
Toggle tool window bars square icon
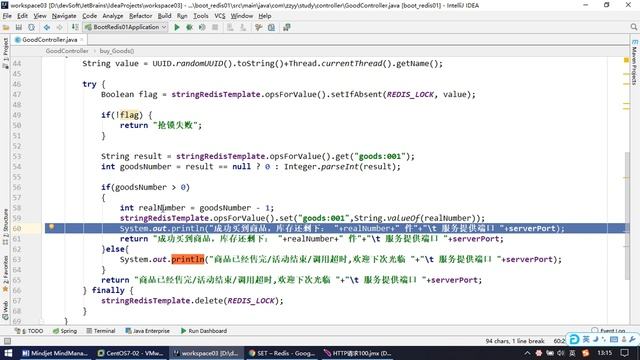pyautogui.click(x=7, y=341)
